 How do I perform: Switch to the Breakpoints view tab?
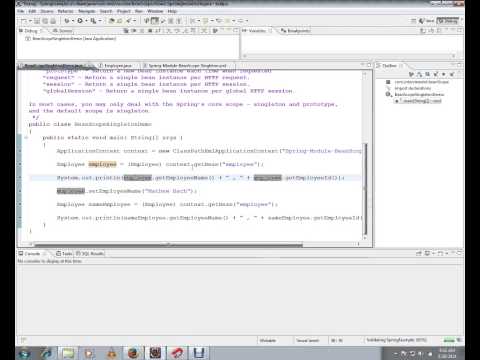click(x=296, y=31)
